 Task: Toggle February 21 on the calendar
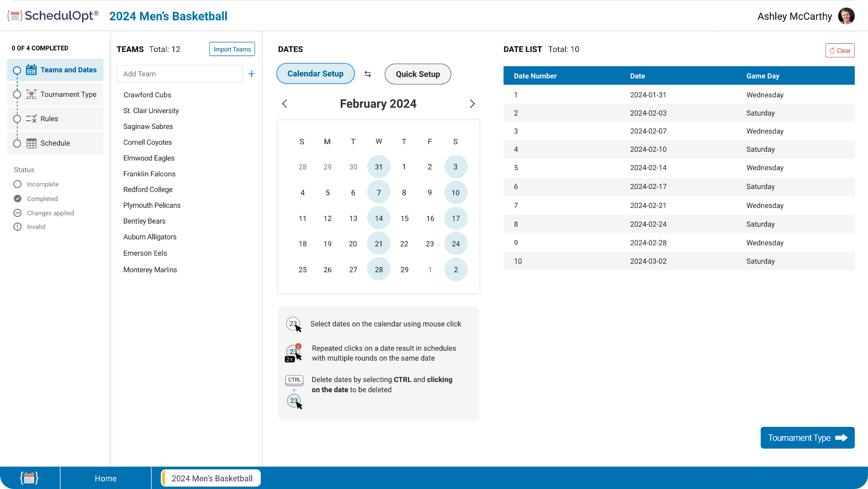click(x=378, y=243)
